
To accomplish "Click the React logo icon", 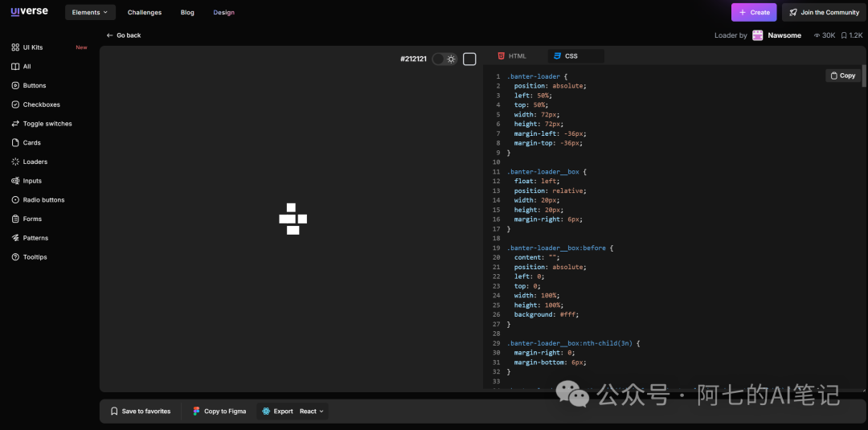I will (x=266, y=412).
